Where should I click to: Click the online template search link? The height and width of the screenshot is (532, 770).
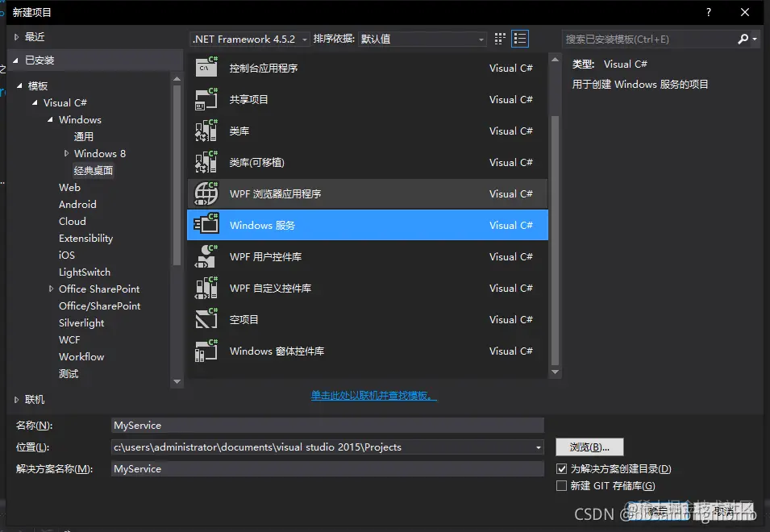click(373, 395)
